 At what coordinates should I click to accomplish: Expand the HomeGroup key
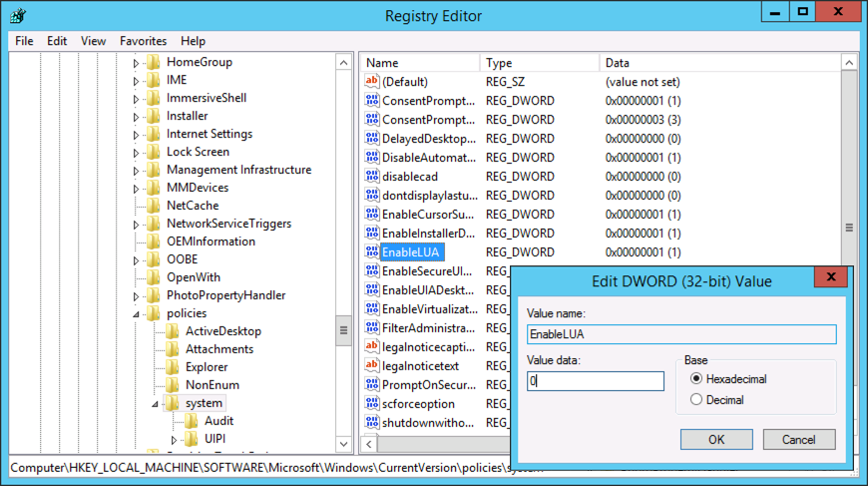pyautogui.click(x=136, y=63)
